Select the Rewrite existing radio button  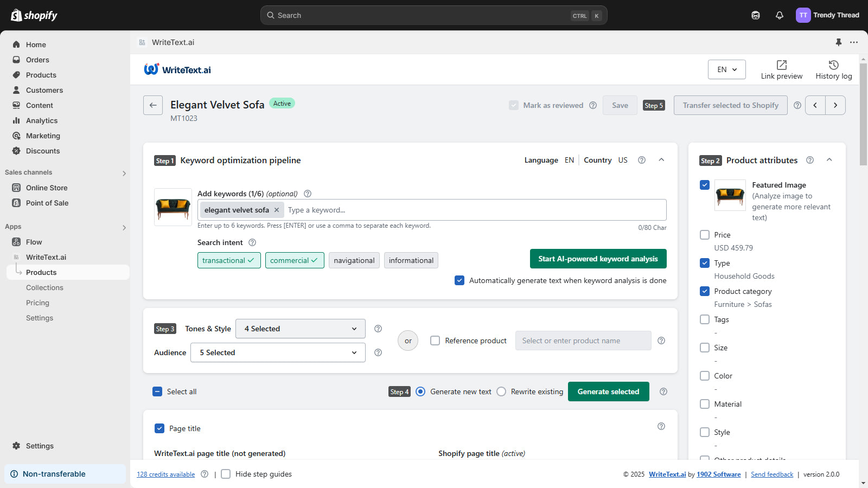tap(501, 391)
